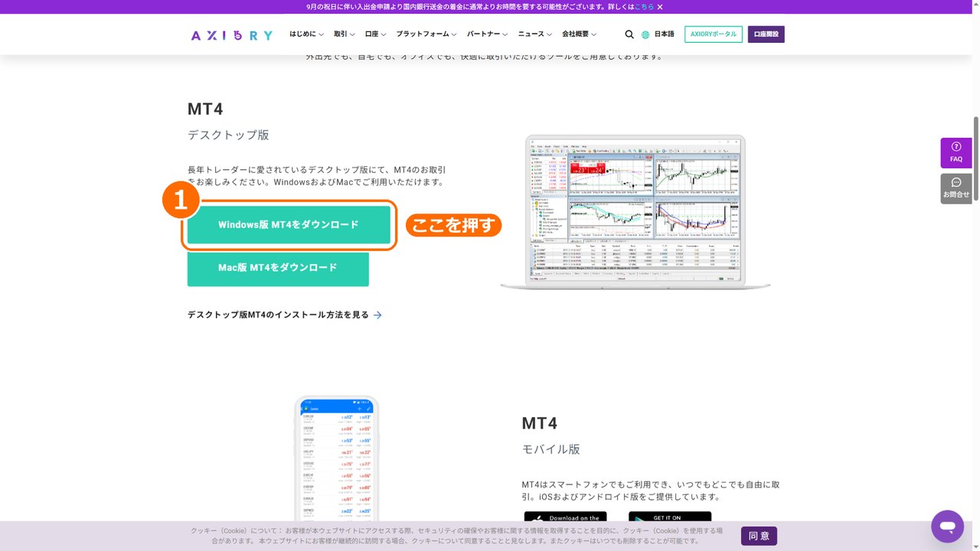Open デスクトップ版MT4のインストール方法を見る link
The width and height of the screenshot is (980, 551).
(285, 315)
